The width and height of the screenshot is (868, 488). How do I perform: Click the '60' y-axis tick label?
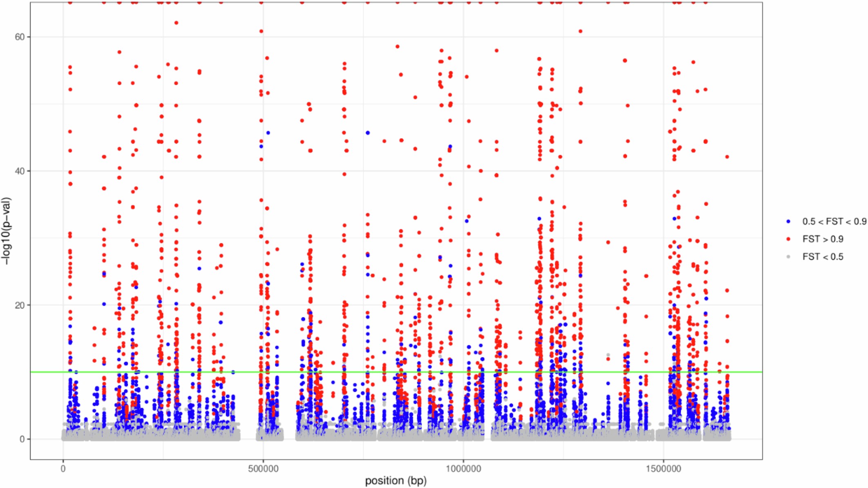pyautogui.click(x=19, y=36)
